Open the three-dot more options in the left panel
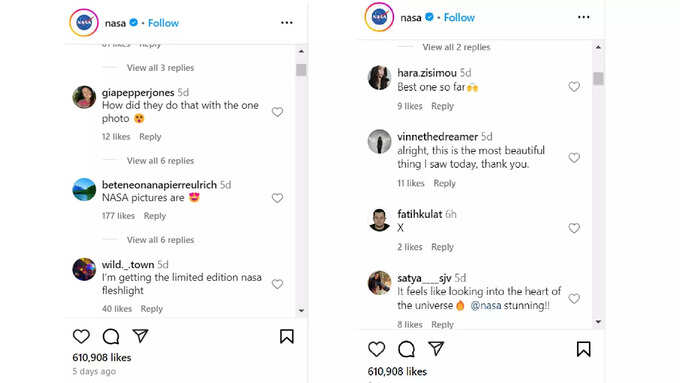Image resolution: width=680 pixels, height=383 pixels. tap(287, 23)
